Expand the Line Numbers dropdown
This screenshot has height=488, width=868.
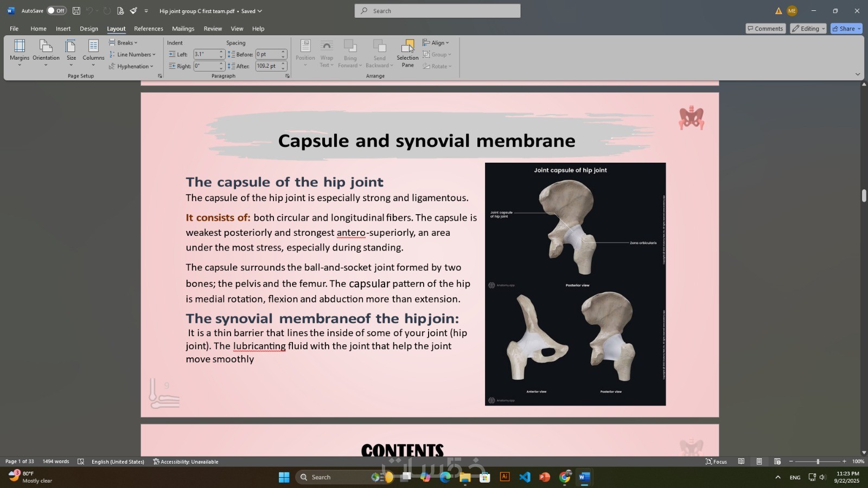pyautogui.click(x=133, y=55)
